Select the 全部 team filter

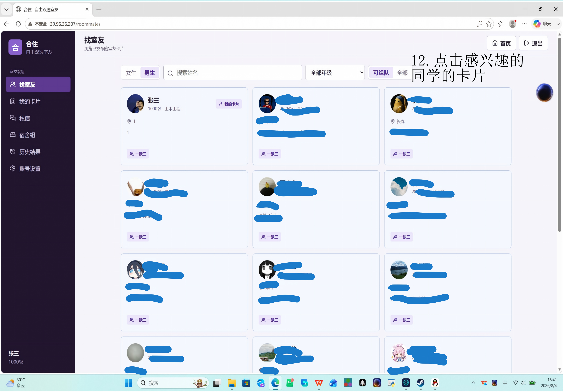click(x=402, y=73)
